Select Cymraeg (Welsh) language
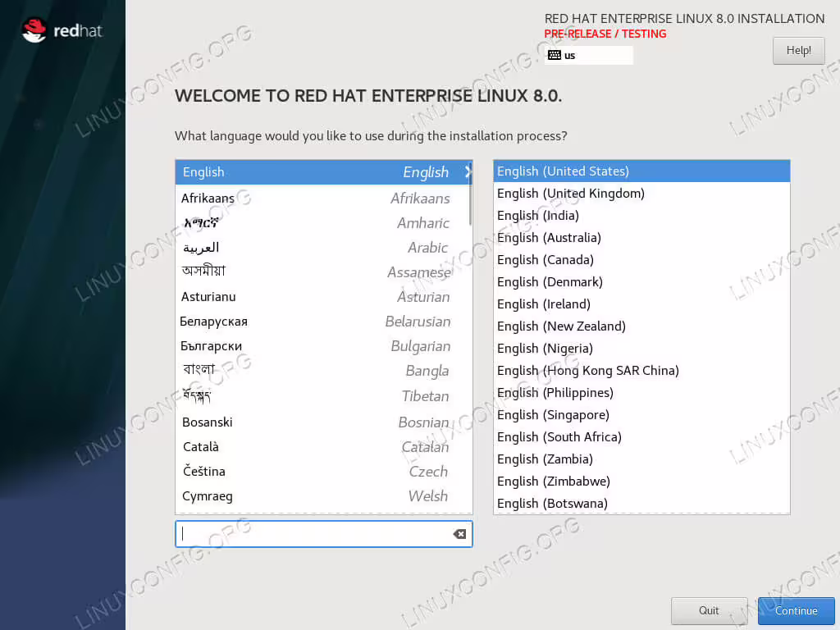Viewport: 840px width, 630px height. [323, 496]
